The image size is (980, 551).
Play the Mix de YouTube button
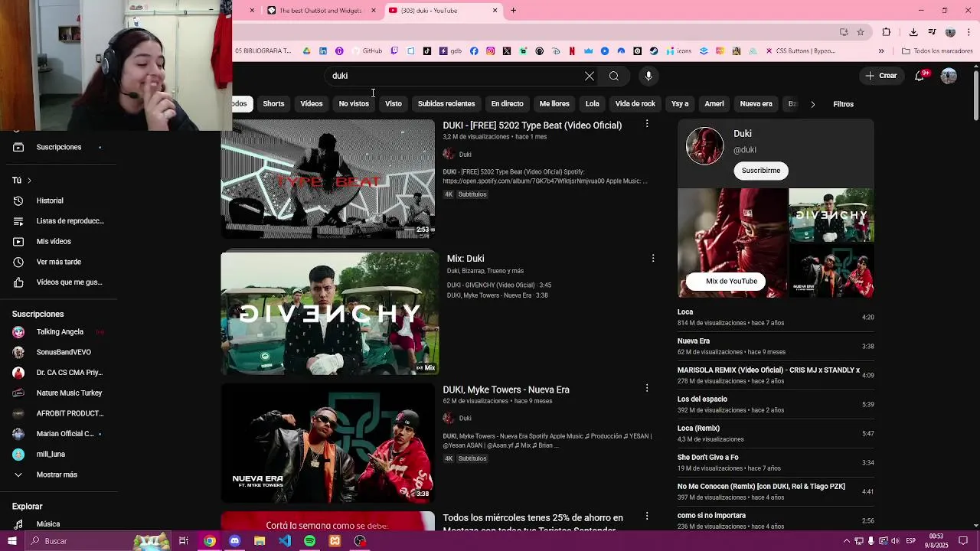click(x=725, y=281)
